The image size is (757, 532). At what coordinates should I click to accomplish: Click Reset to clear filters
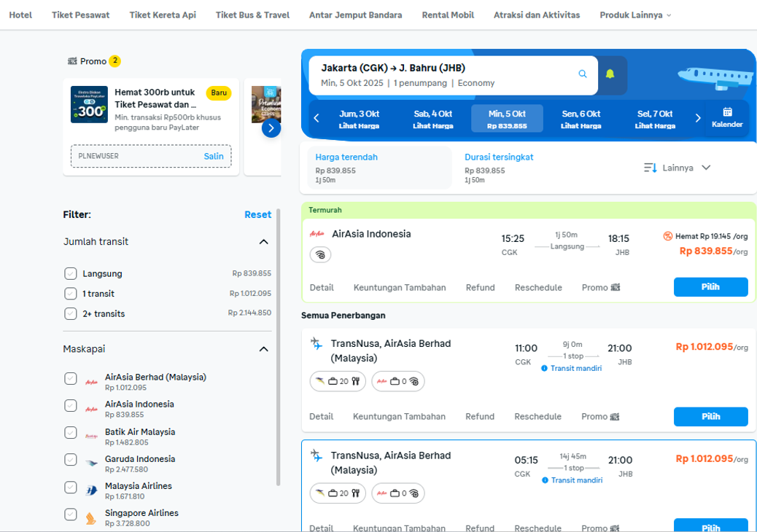pyautogui.click(x=257, y=214)
